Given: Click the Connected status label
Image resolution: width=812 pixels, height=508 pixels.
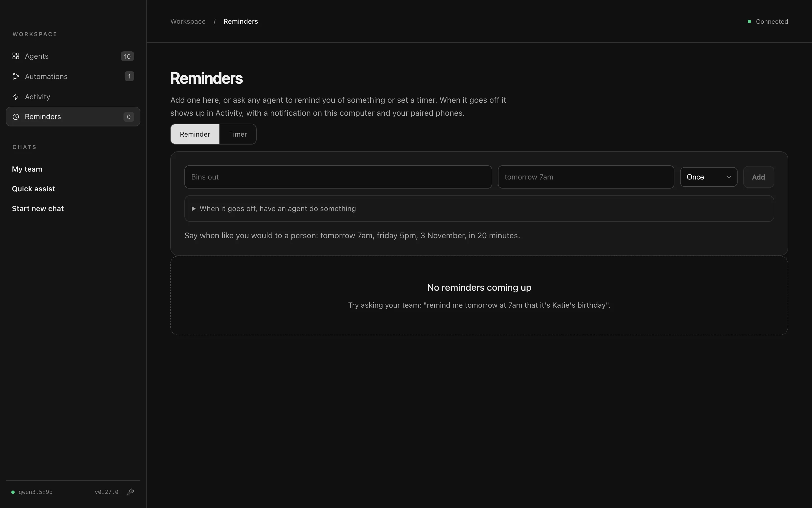Looking at the screenshot, I should [772, 21].
